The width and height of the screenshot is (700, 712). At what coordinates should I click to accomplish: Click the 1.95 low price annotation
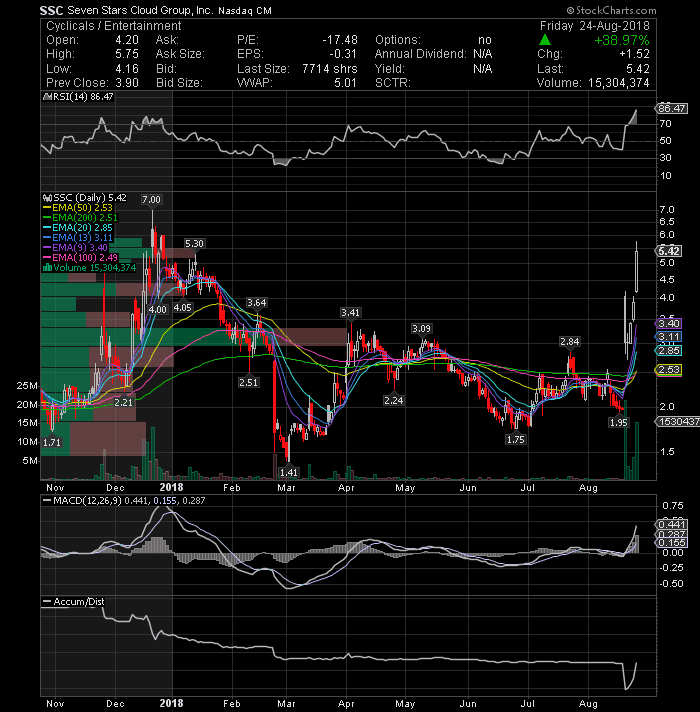619,423
